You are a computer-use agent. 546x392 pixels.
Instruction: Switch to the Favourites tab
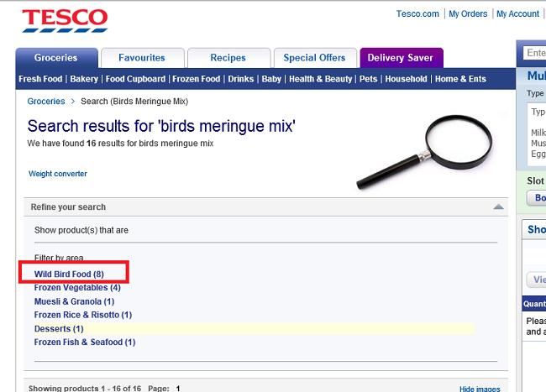[142, 58]
